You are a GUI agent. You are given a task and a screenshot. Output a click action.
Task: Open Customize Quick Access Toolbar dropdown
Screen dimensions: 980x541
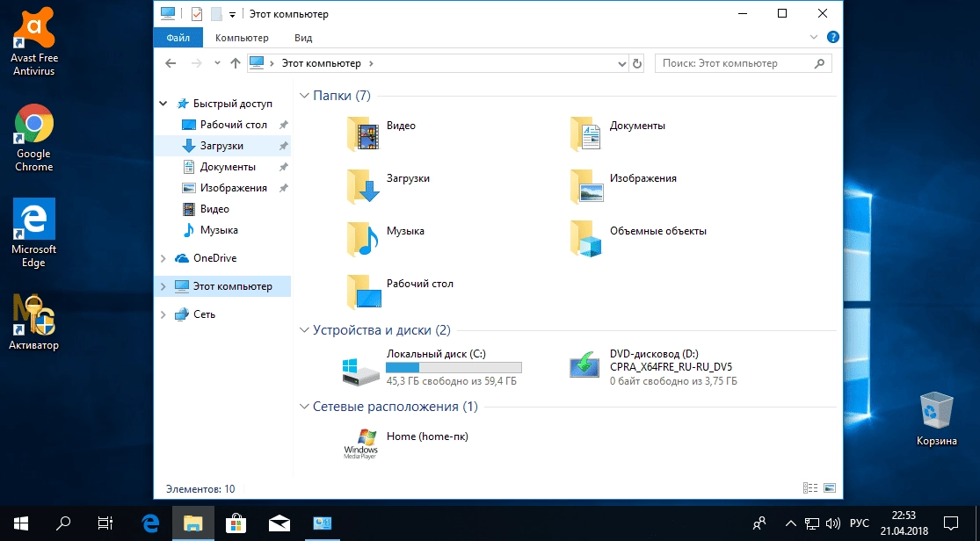(232, 14)
